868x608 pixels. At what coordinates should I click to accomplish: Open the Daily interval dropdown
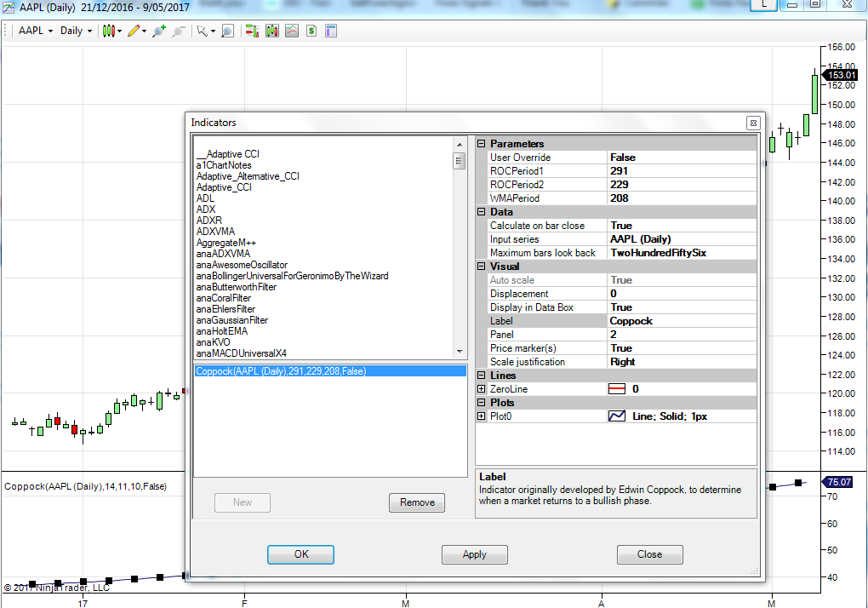tap(76, 31)
